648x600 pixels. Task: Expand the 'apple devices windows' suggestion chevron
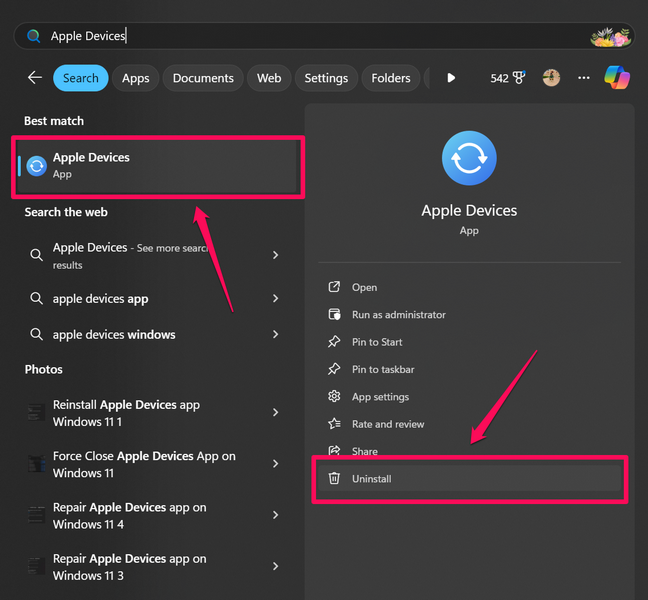coord(276,334)
